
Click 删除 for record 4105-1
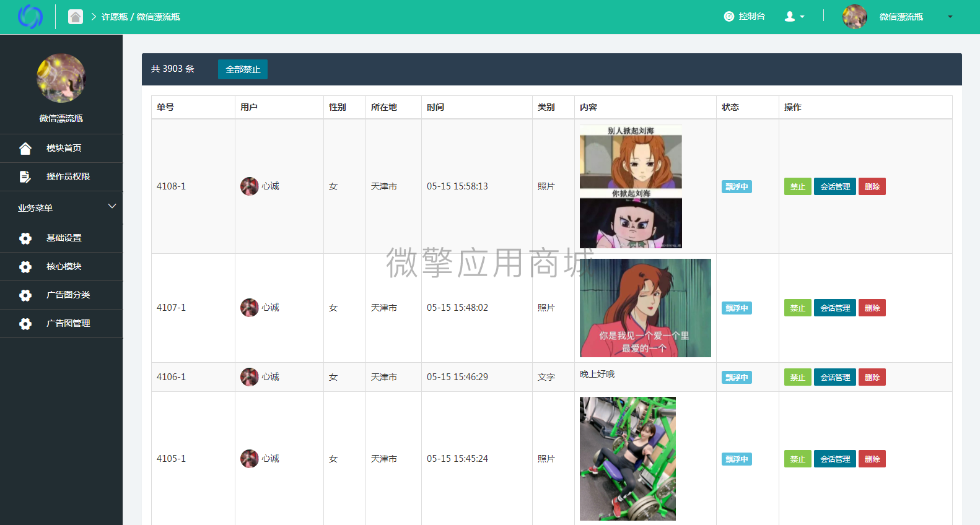tap(872, 459)
